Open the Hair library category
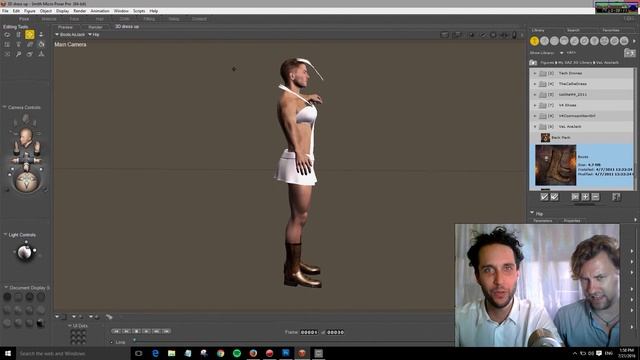 click(x=564, y=41)
